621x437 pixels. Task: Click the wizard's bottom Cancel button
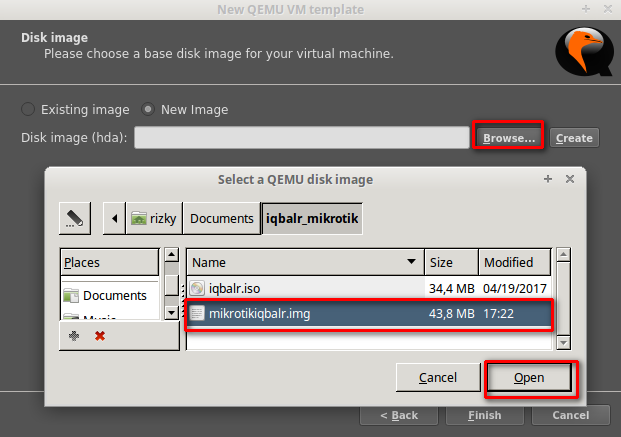pos(571,415)
